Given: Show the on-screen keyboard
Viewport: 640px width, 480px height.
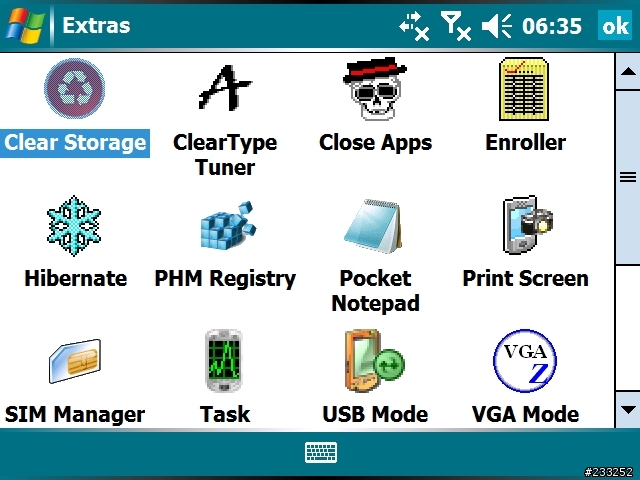Looking at the screenshot, I should [321, 452].
